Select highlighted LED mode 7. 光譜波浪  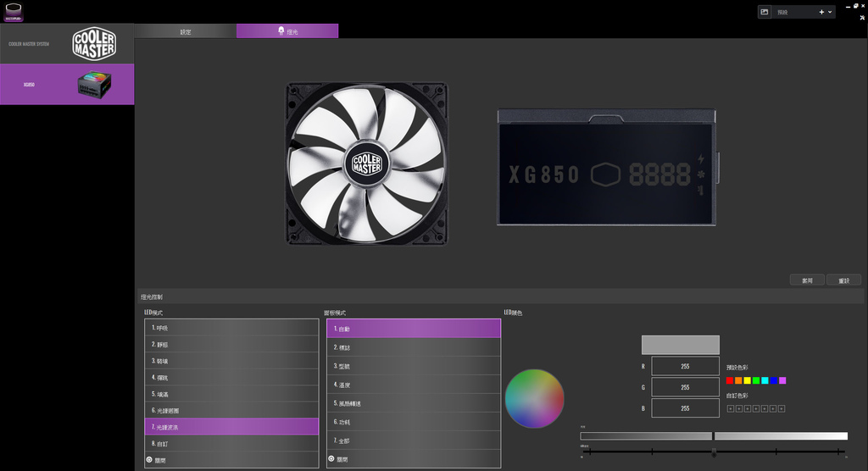(231, 427)
